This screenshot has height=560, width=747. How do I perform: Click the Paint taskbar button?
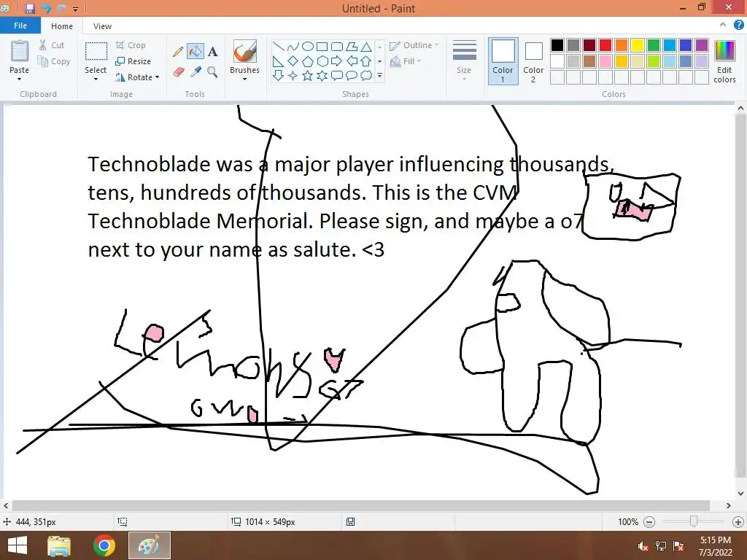(x=149, y=545)
